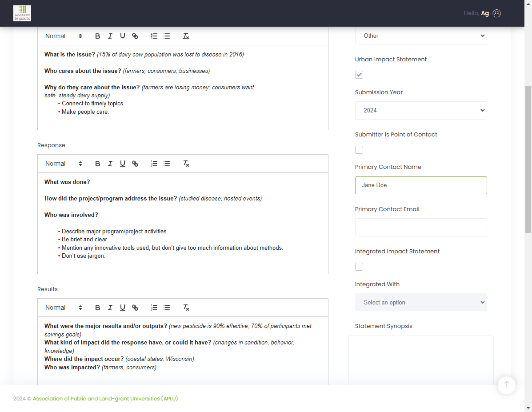Screen dimensions: 532x412
Task: Click 'Who cares about the issue?' text
Action: [x=83, y=71]
